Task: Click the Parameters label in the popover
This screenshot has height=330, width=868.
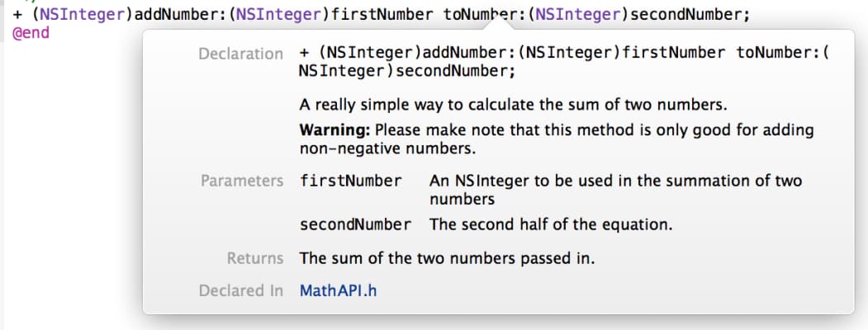Action: click(241, 181)
